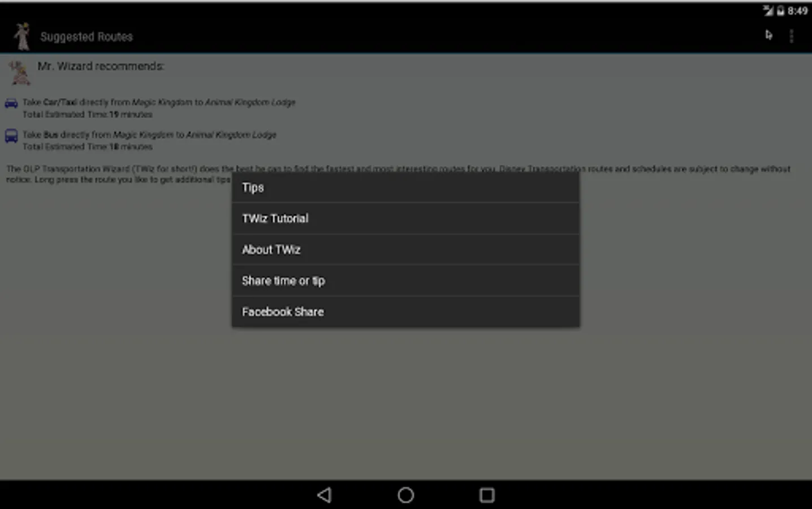The height and width of the screenshot is (509, 812).
Task: Tap the pointer icon in the action bar
Action: pos(768,35)
